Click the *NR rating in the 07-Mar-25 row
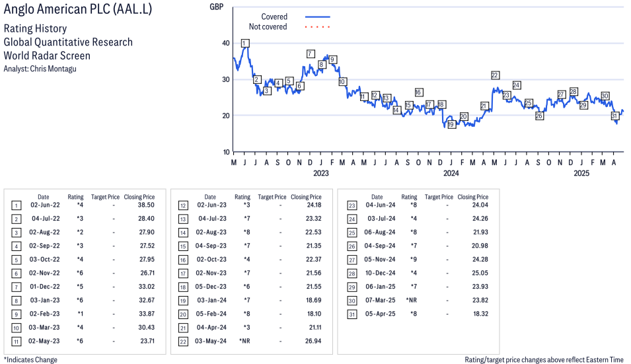This screenshot has width=631, height=364. pos(412,301)
